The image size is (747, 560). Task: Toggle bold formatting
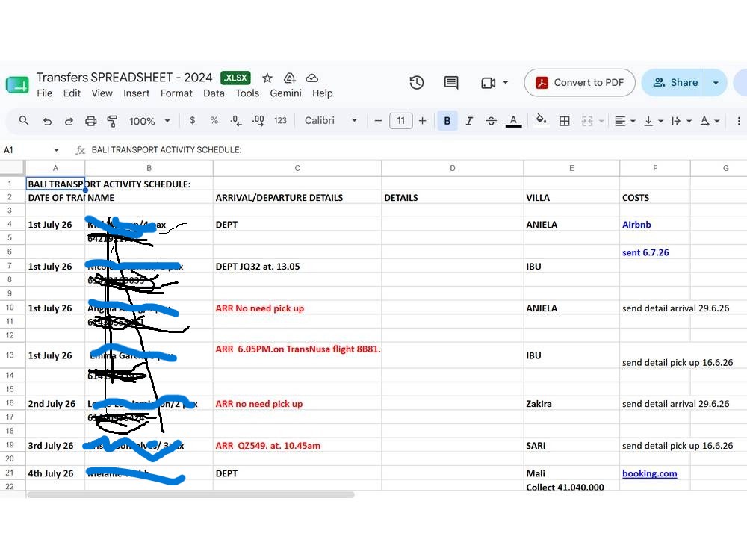[447, 121]
